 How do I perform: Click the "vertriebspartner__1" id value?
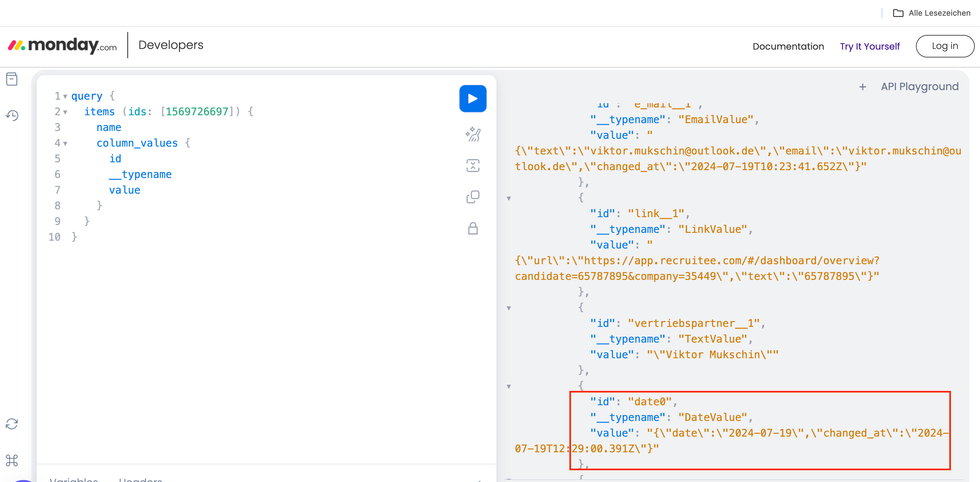tap(694, 323)
